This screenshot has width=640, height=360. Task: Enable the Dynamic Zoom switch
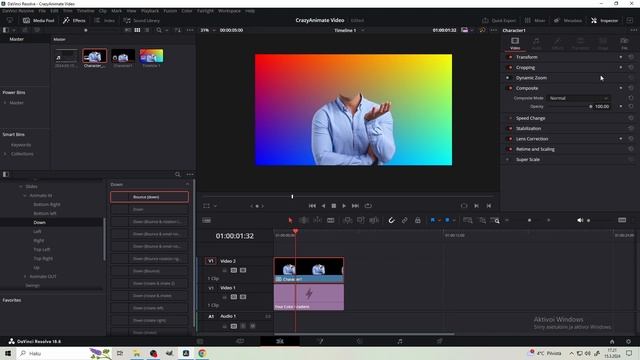508,78
